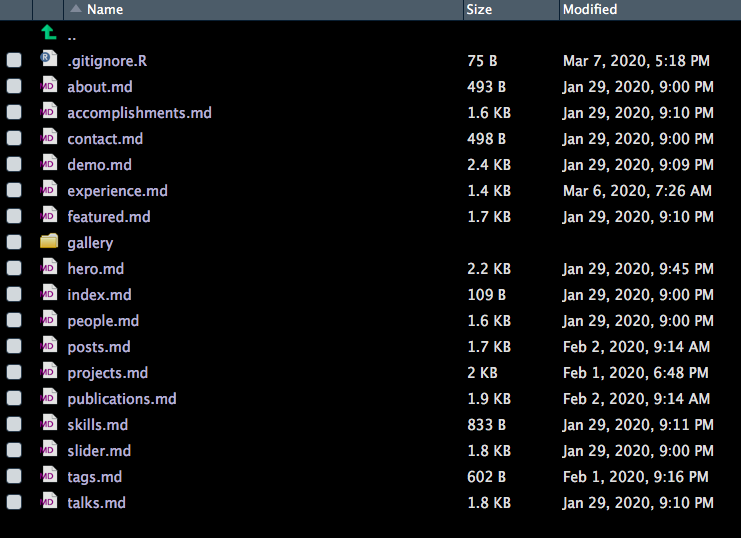Sort files by the Size column header
Image resolution: width=741 pixels, height=538 pixels.
pos(479,10)
